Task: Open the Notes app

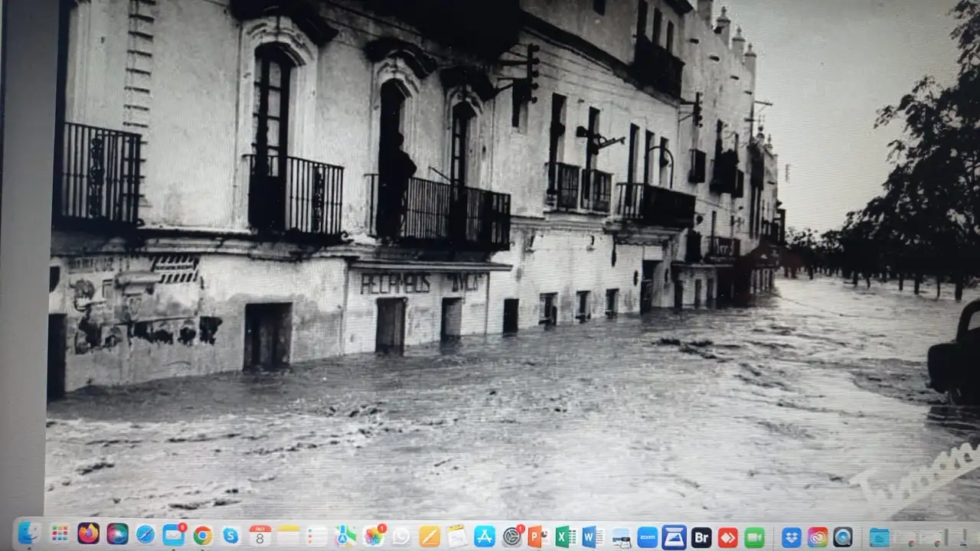Action: click(289, 536)
